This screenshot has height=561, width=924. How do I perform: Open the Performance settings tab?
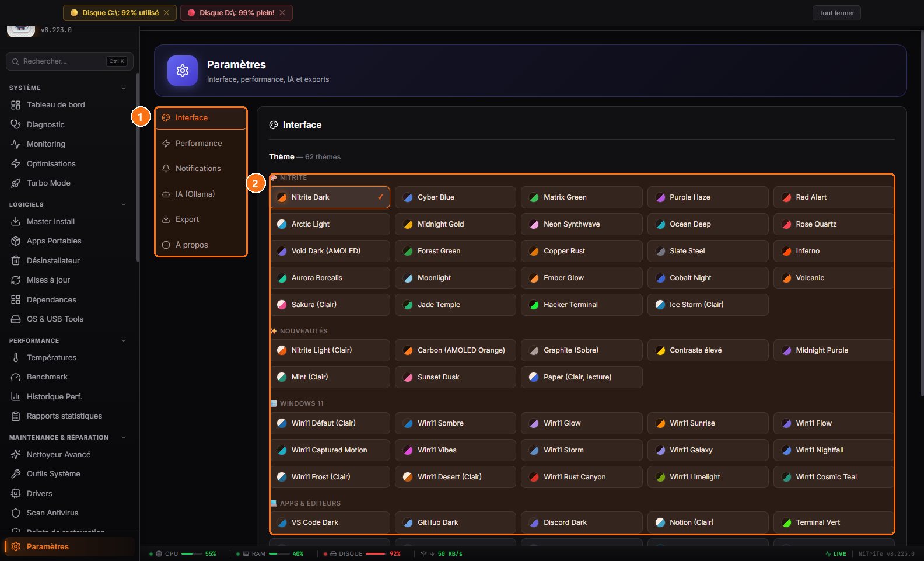click(201, 143)
